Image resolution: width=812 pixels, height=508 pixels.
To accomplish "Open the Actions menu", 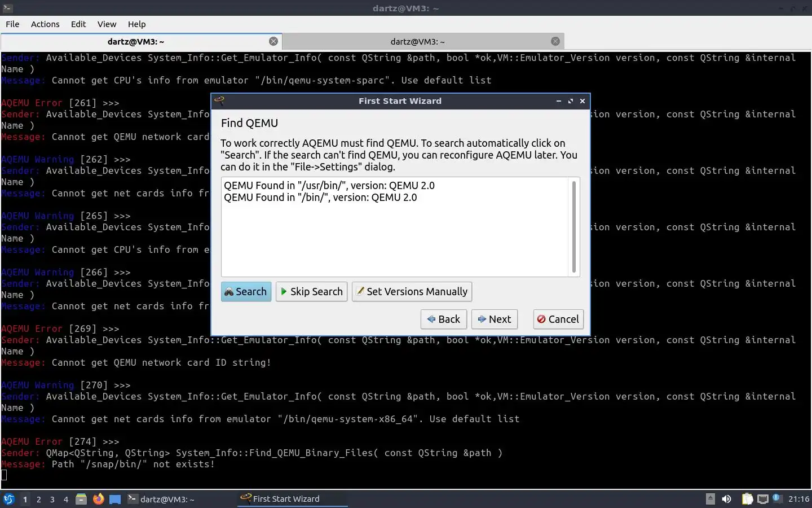I will 45,24.
